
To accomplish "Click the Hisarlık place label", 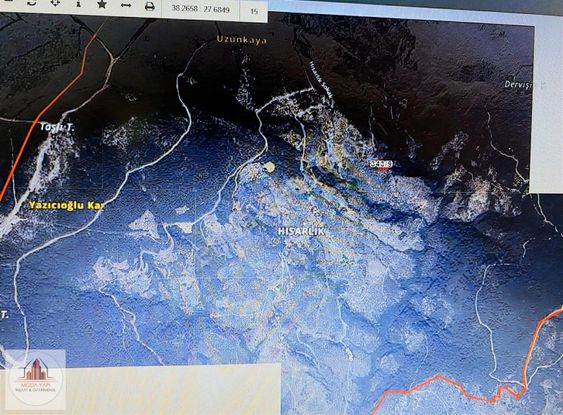I will 301,231.
